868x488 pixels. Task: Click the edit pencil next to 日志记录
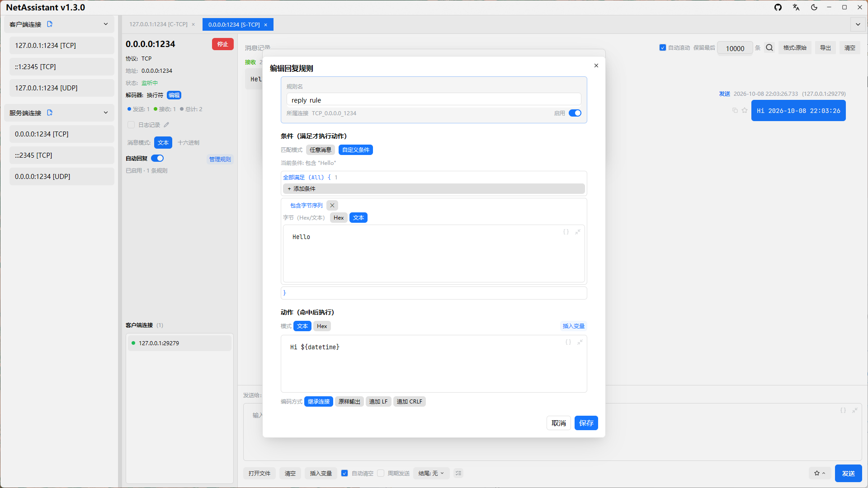point(166,125)
